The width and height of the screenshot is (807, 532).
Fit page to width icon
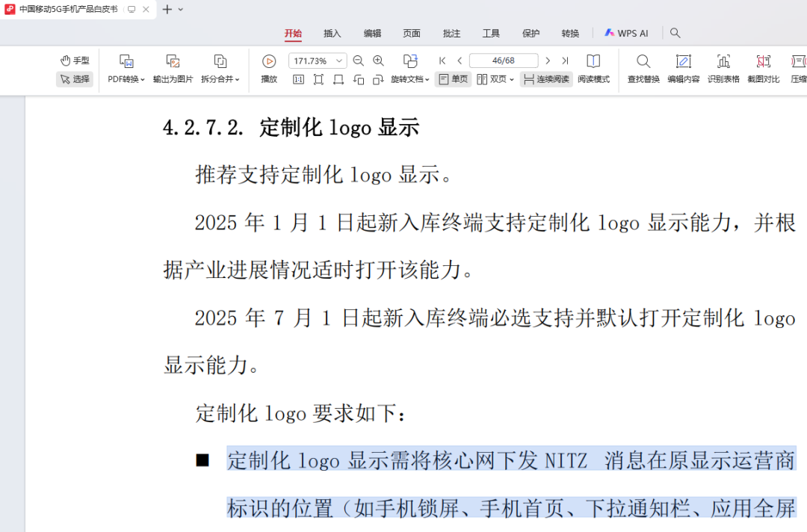(x=338, y=79)
